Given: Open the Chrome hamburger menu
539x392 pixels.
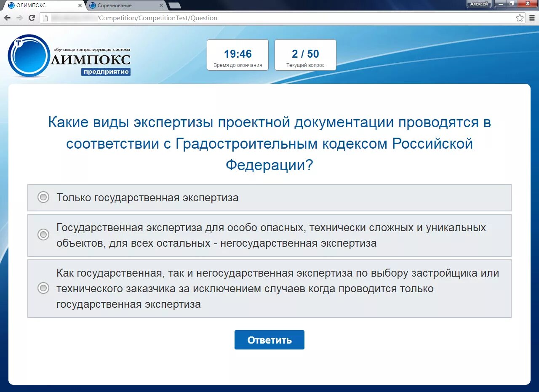Looking at the screenshot, I should (x=532, y=18).
